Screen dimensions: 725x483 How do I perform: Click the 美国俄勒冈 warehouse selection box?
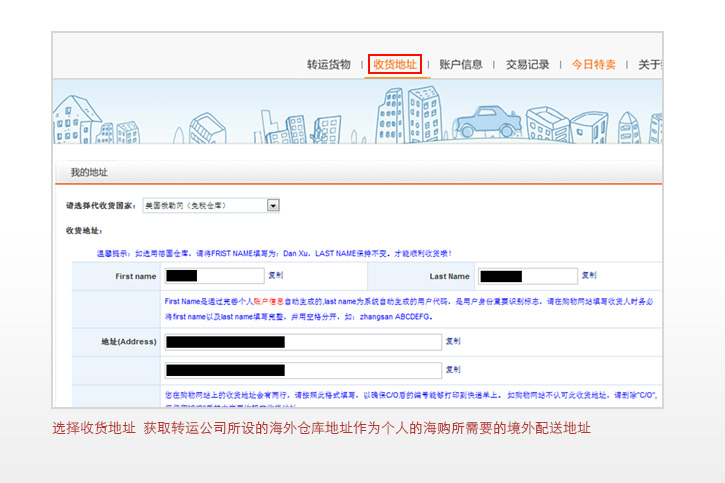[x=203, y=205]
